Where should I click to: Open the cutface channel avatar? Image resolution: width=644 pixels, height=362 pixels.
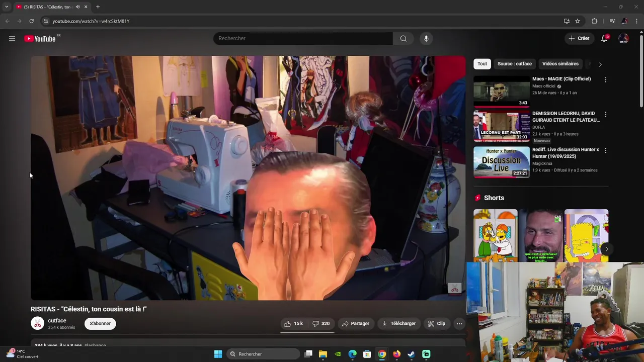click(x=38, y=324)
